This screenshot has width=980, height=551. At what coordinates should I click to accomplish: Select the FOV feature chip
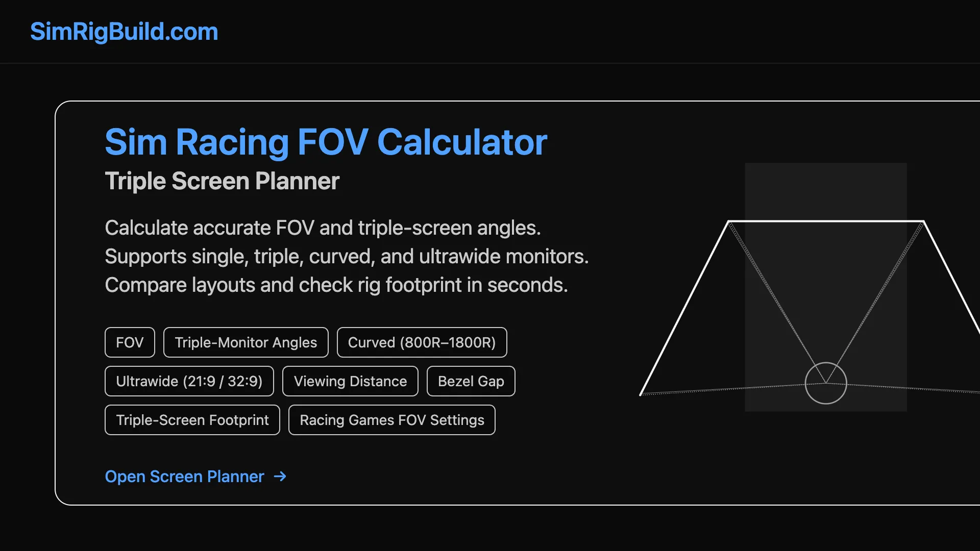tap(129, 342)
